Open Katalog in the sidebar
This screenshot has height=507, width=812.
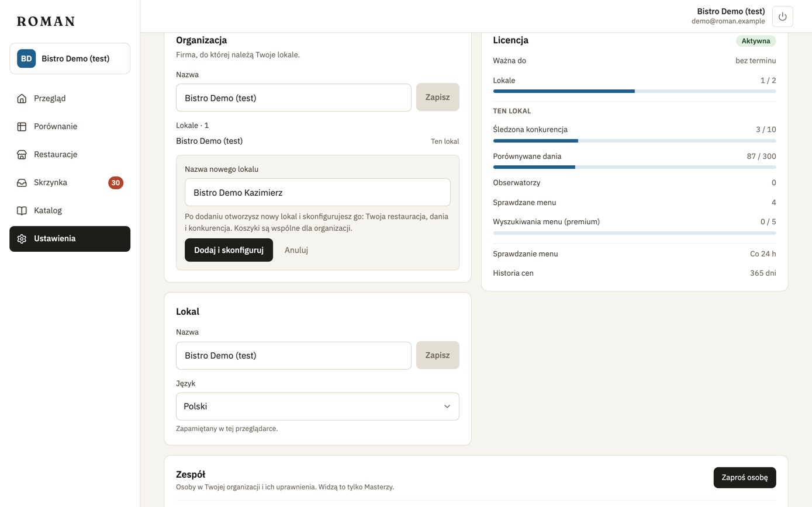coord(70,210)
